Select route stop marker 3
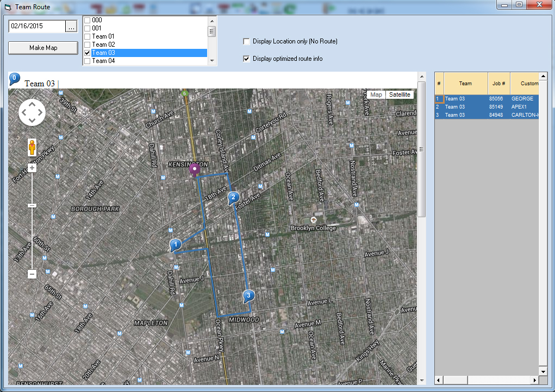The width and height of the screenshot is (555, 392). click(248, 296)
